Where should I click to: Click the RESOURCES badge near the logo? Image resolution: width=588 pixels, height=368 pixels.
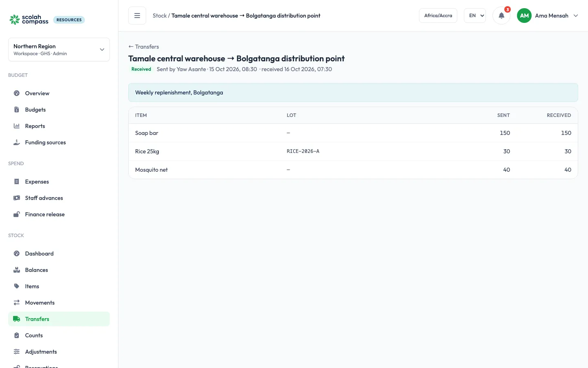click(69, 20)
